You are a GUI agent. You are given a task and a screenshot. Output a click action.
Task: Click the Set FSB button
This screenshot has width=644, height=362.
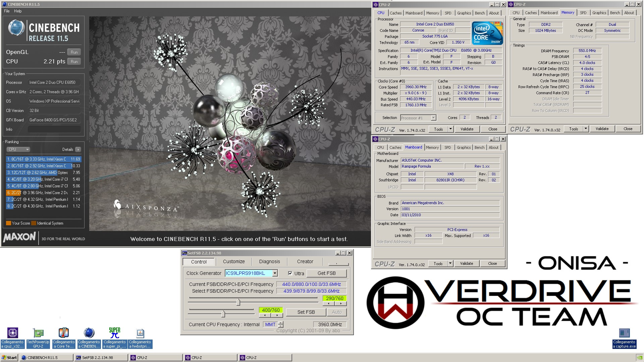coord(306,312)
